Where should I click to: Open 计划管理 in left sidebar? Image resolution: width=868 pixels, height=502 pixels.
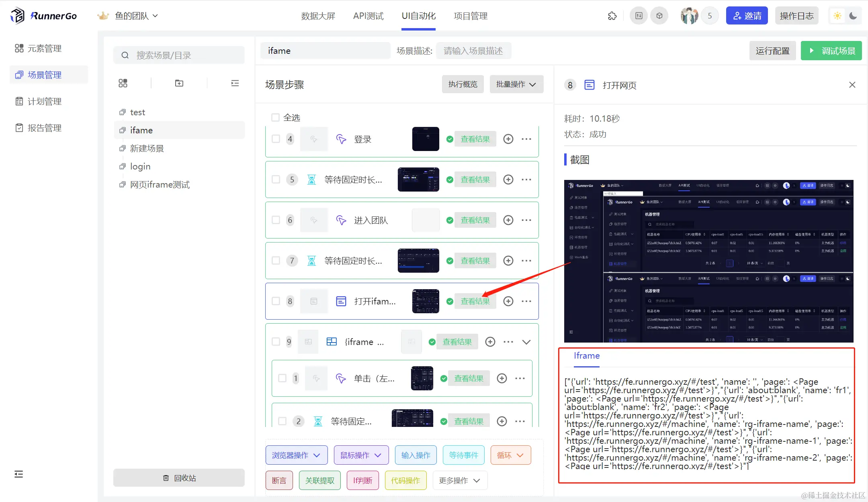pyautogui.click(x=44, y=101)
